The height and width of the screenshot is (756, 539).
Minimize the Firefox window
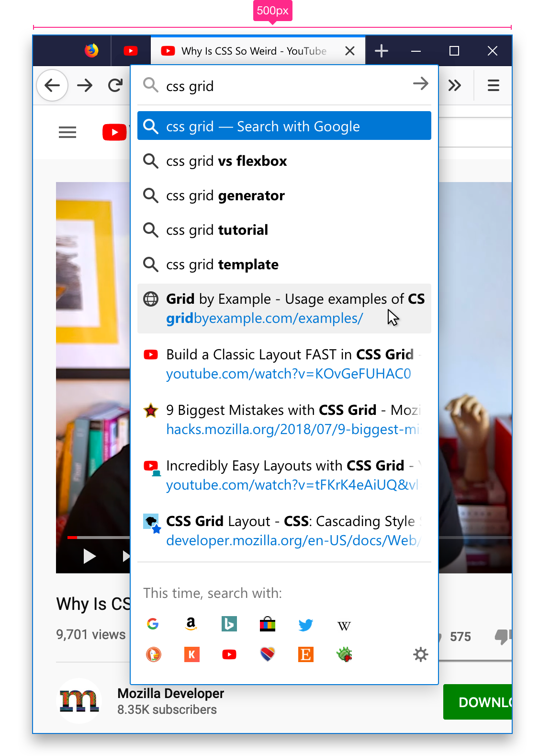coord(416,51)
